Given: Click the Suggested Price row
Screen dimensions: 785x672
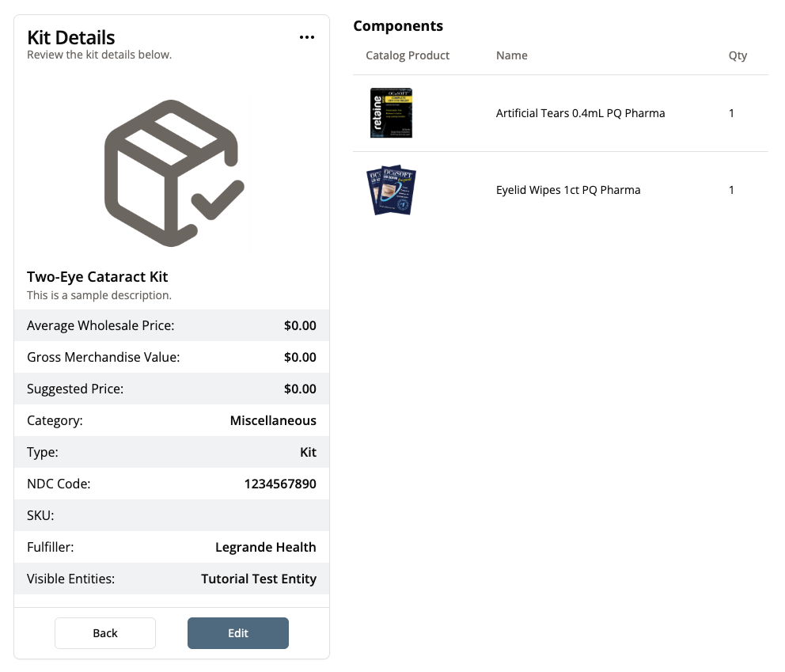Looking at the screenshot, I should [172, 389].
